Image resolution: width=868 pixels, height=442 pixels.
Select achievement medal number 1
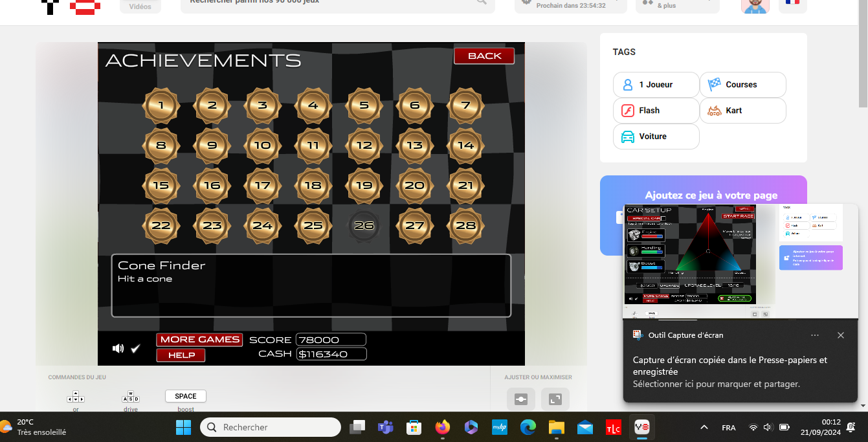[161, 105]
